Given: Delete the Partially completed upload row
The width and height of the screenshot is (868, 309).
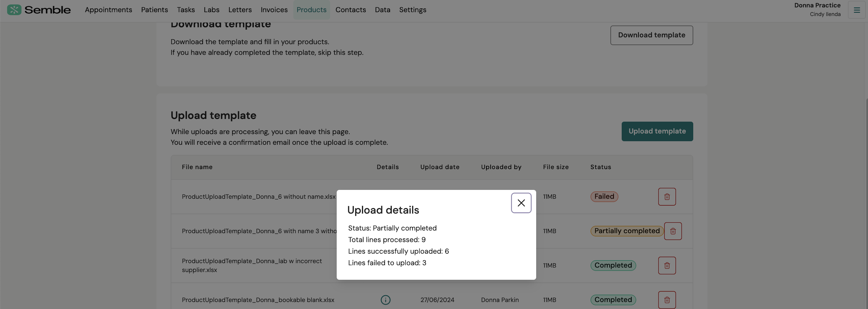Looking at the screenshot, I should point(673,231).
